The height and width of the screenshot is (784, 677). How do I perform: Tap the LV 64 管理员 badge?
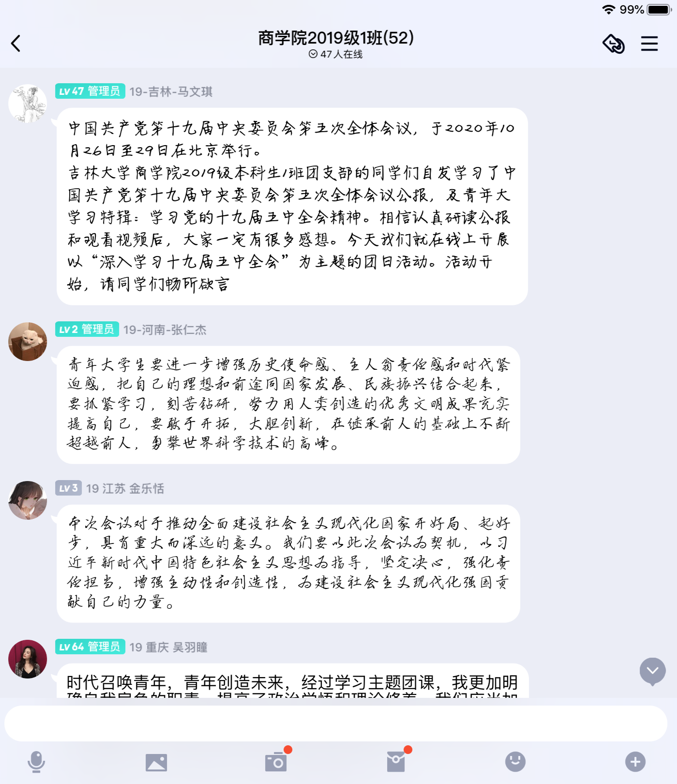tap(90, 647)
